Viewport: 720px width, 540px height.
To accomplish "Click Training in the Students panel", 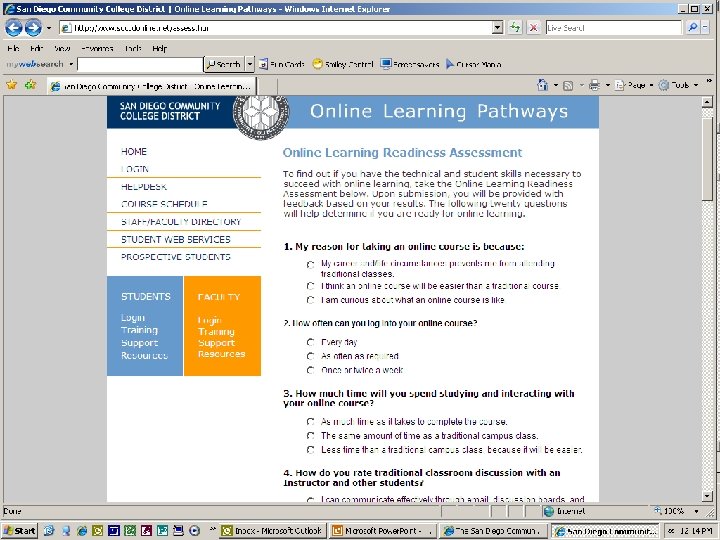I will click(x=139, y=330).
